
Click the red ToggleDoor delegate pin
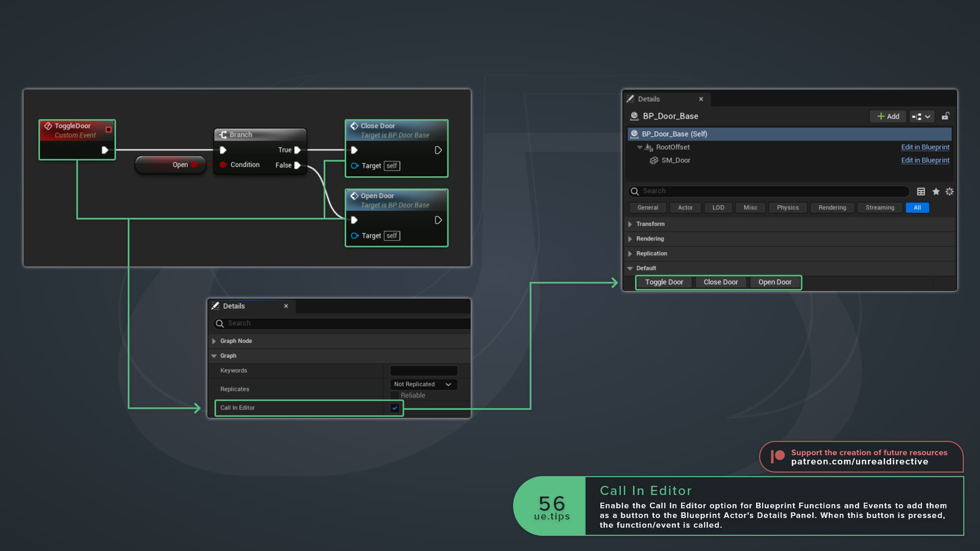point(108,130)
